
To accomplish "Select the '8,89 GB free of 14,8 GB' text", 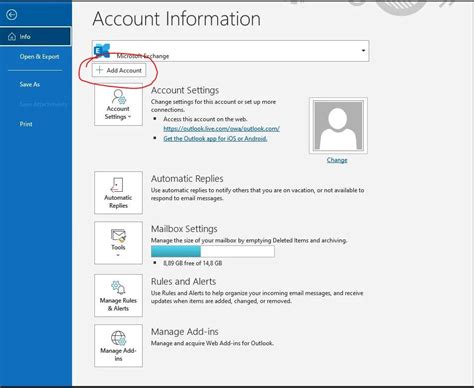I will tap(192, 263).
